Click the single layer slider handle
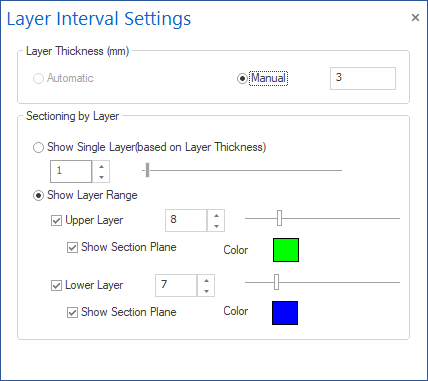The width and height of the screenshot is (428, 381). 147,170
